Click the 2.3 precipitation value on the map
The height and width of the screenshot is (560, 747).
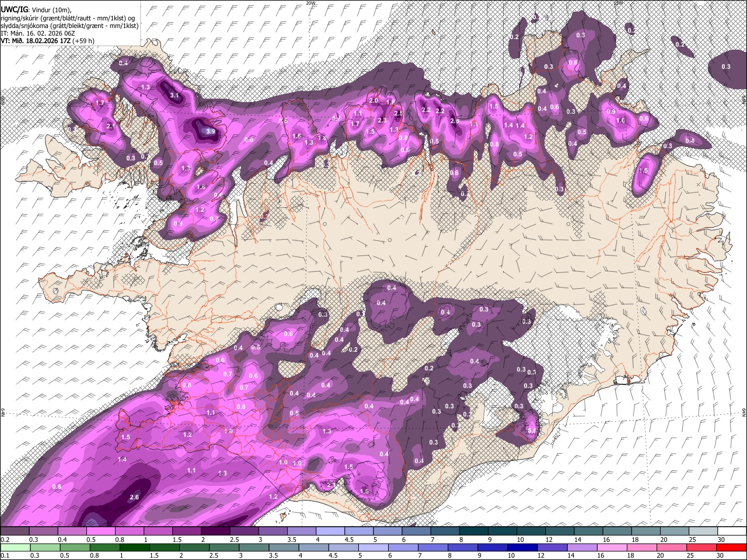[x=382, y=120]
